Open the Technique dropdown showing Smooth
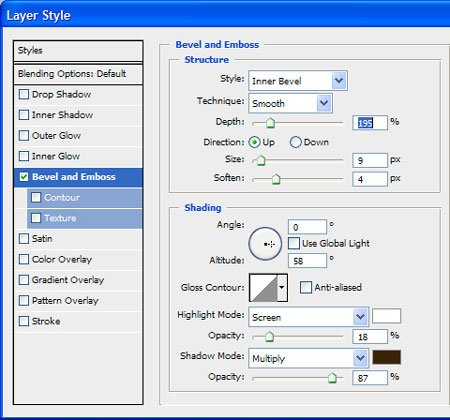This screenshot has width=450, height=420. (x=290, y=103)
